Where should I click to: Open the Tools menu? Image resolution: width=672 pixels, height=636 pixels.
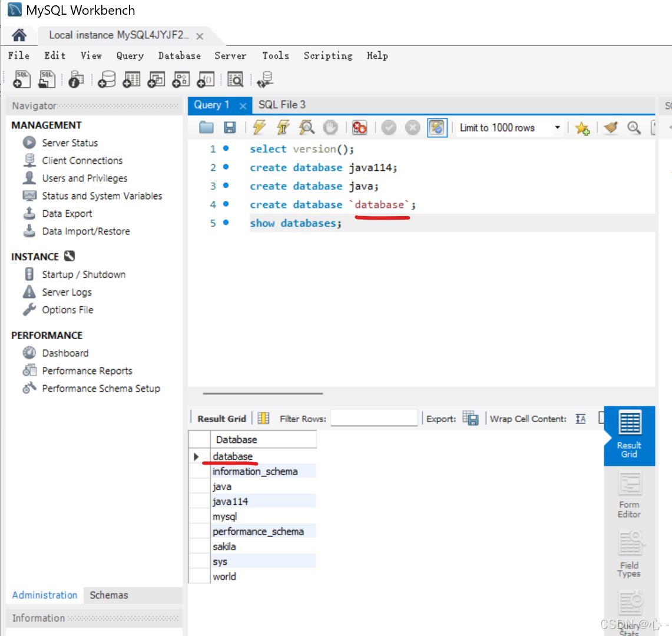click(276, 56)
